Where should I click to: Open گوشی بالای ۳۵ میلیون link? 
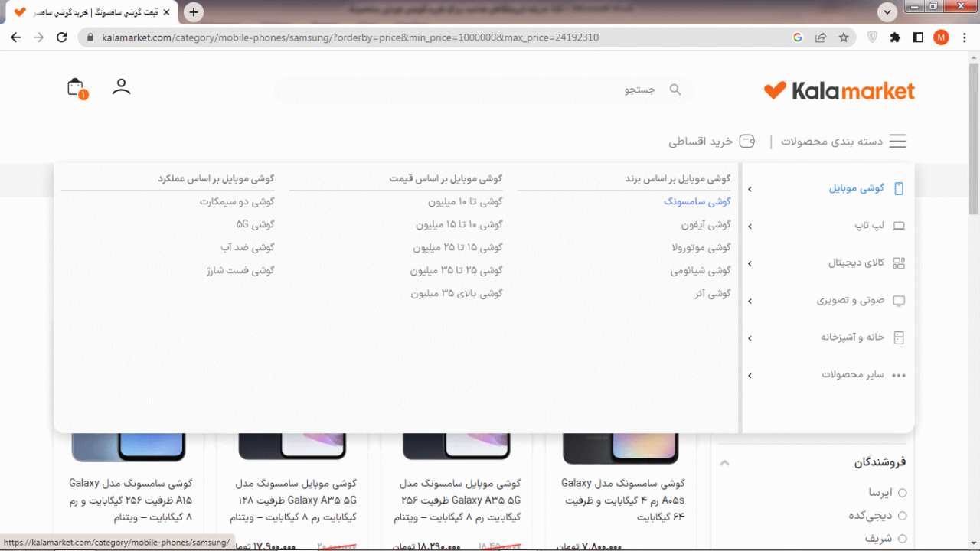(x=457, y=293)
